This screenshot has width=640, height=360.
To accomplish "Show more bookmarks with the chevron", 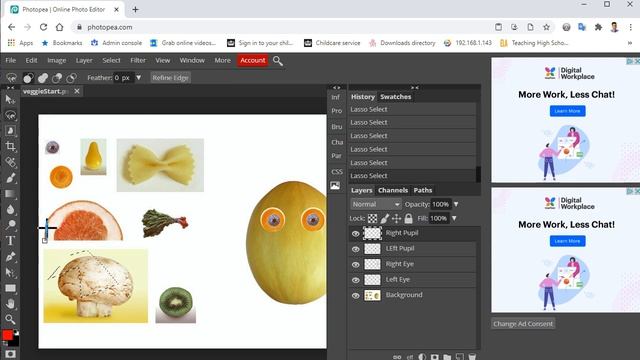I will point(630,43).
